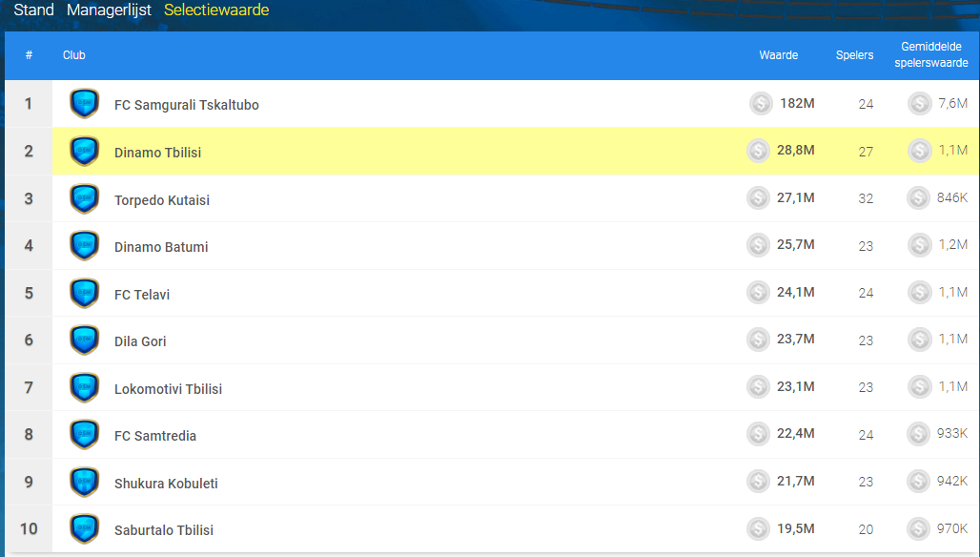
Task: Click coin icon beside 933K average
Action: coord(918,433)
